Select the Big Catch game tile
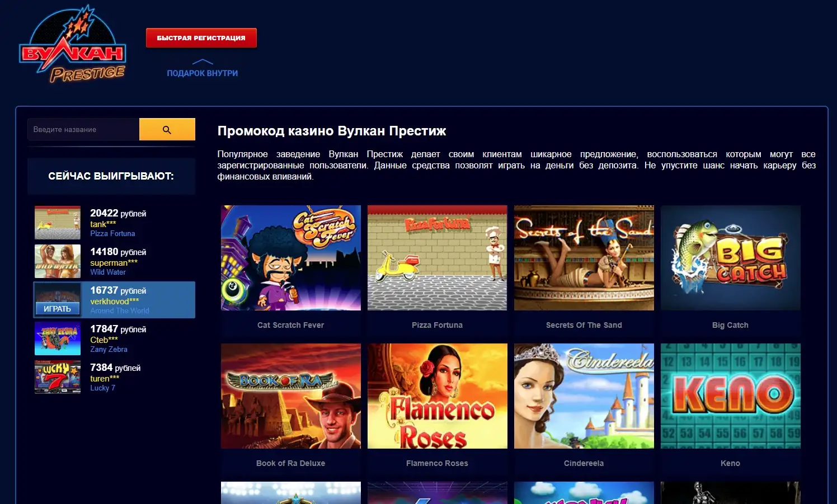Screen dimensions: 837x504 coord(730,258)
